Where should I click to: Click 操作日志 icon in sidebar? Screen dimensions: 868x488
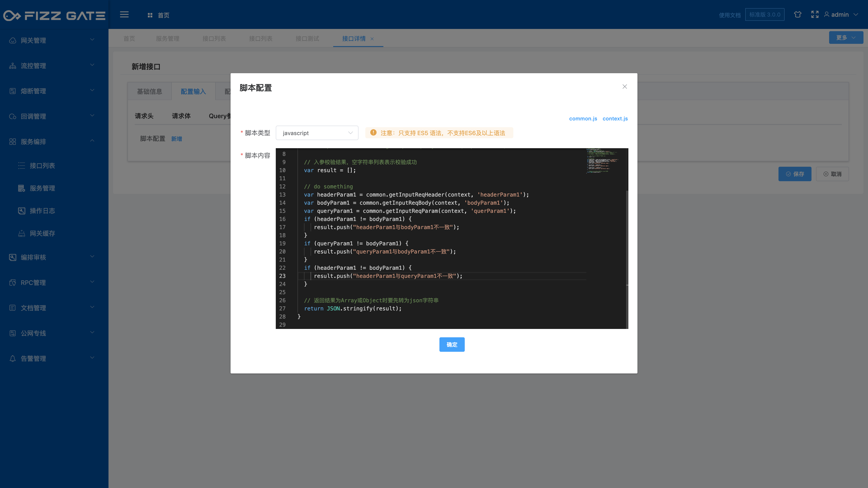coord(21,211)
